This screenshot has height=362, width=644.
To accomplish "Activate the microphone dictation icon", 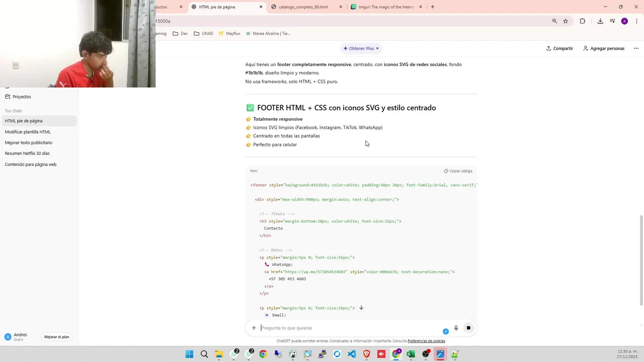I will pyautogui.click(x=456, y=328).
